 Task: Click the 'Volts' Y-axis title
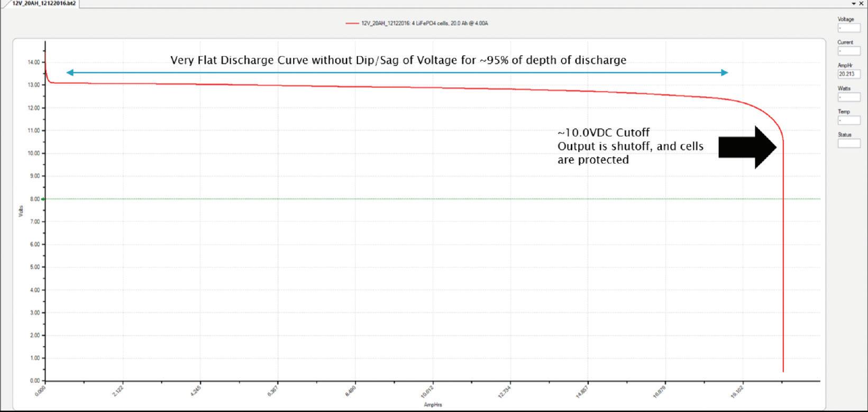(21, 211)
